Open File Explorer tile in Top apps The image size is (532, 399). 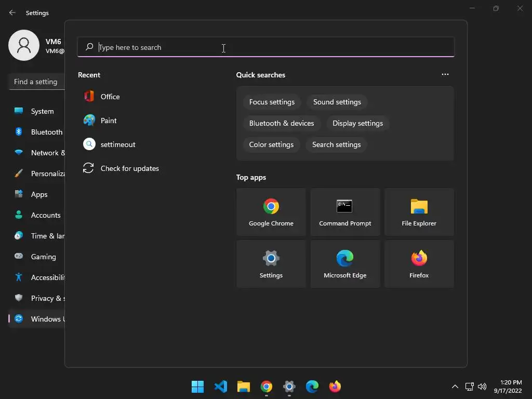[419, 212]
